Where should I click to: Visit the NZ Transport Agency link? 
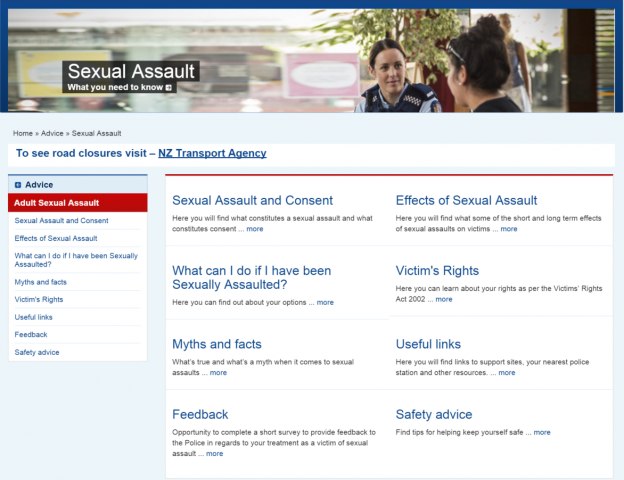(x=212, y=153)
